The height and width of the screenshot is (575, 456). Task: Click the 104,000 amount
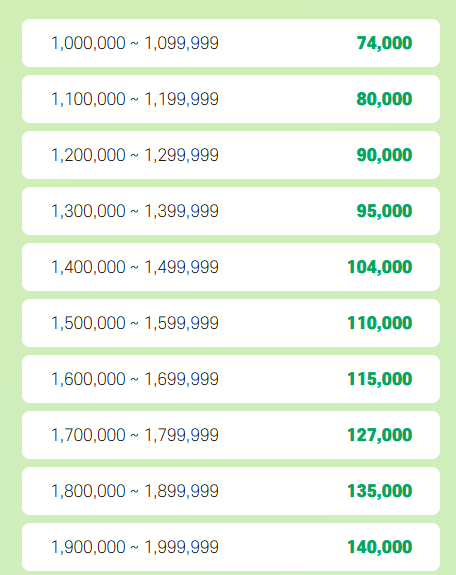pos(380,267)
